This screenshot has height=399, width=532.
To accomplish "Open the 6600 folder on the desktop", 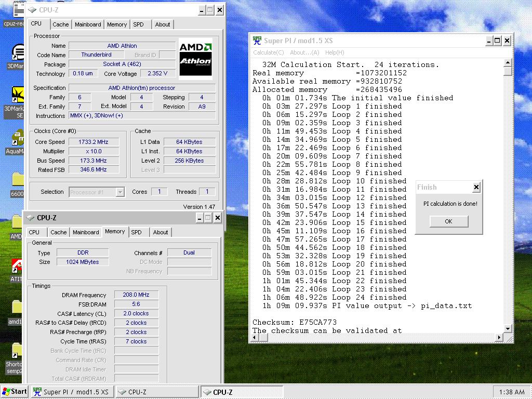I will (18, 180).
